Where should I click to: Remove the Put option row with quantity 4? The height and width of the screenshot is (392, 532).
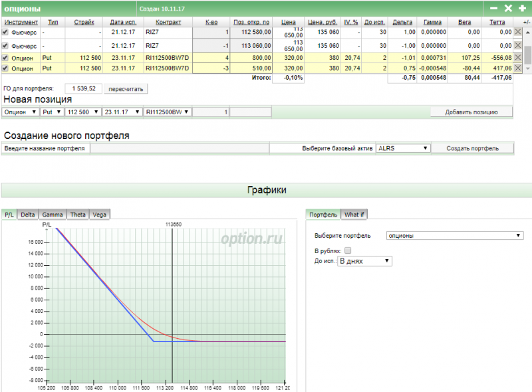tap(518, 58)
